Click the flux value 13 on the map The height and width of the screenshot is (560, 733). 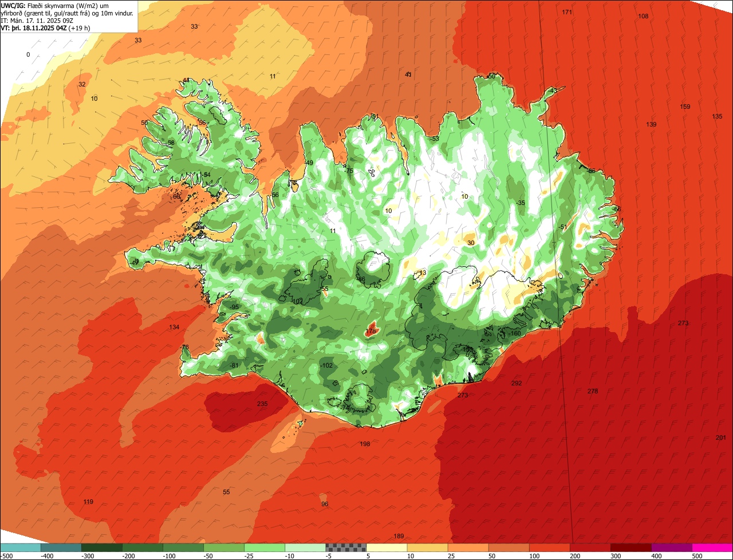423,273
